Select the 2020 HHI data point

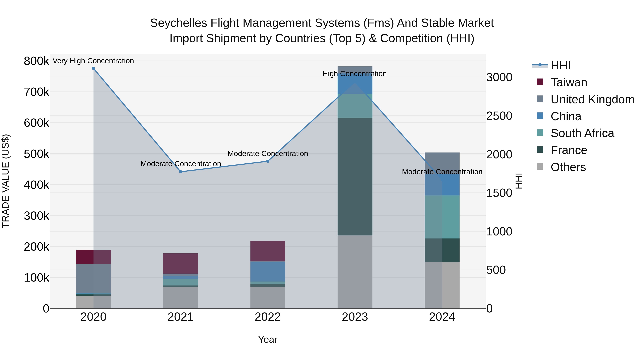[x=94, y=68]
